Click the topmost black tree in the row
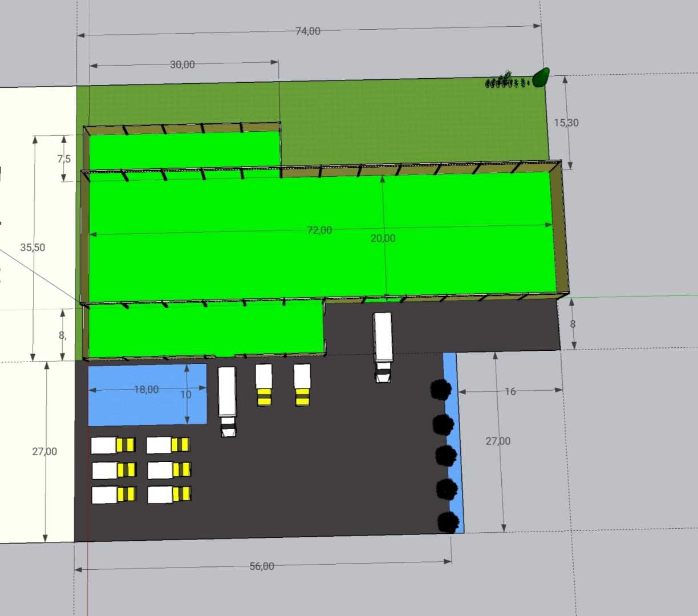This screenshot has width=698, height=616. tap(441, 390)
